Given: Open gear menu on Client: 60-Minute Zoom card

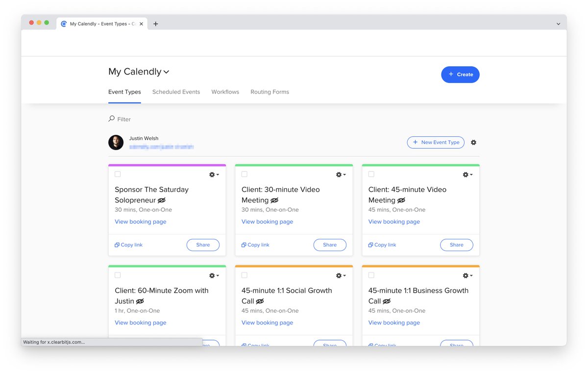Looking at the screenshot, I should 214,275.
